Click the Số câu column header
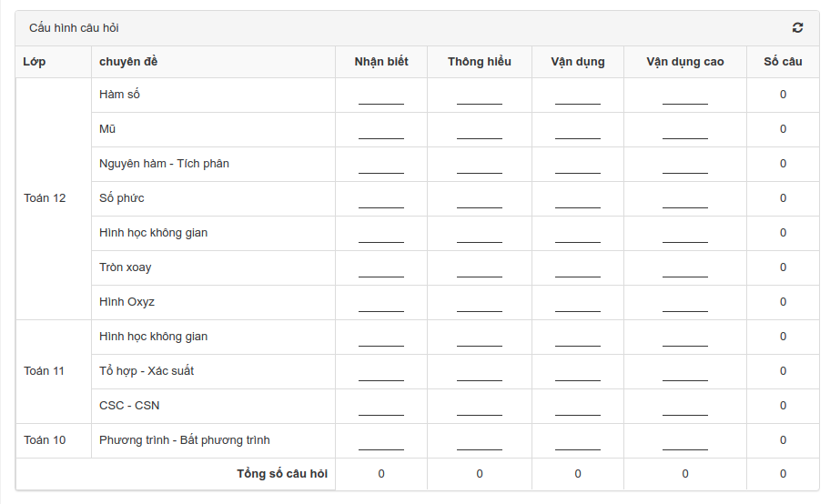 (783, 62)
